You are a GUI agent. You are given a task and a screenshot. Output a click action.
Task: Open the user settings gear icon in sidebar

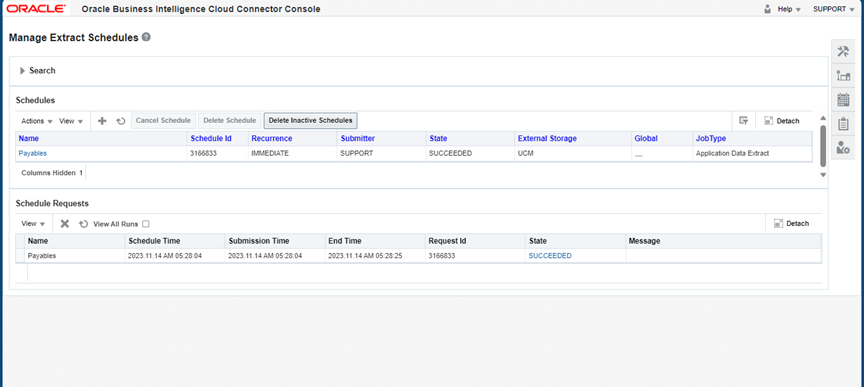point(843,147)
